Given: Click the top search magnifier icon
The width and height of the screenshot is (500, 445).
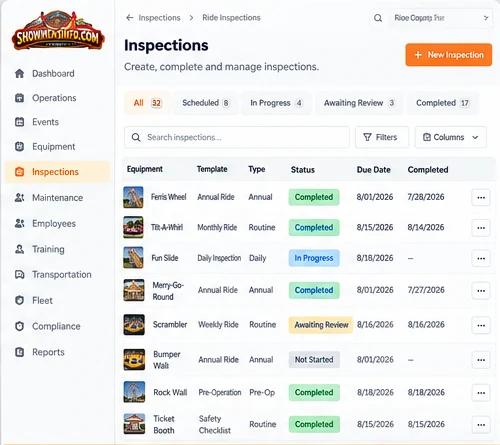Looking at the screenshot, I should [x=378, y=18].
